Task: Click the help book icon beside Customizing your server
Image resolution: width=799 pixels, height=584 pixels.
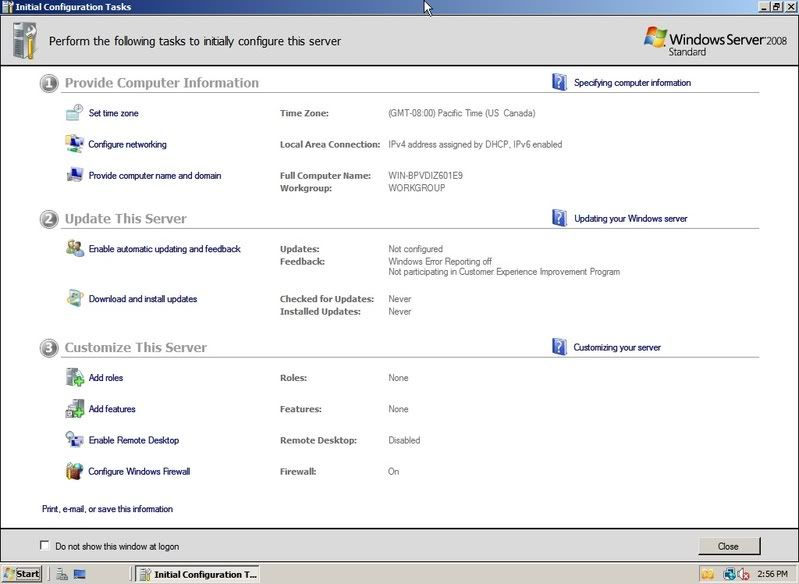Action: pyautogui.click(x=559, y=347)
